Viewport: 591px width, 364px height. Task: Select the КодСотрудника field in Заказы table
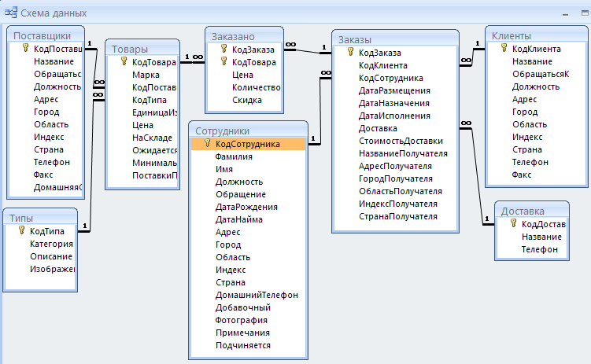(391, 78)
